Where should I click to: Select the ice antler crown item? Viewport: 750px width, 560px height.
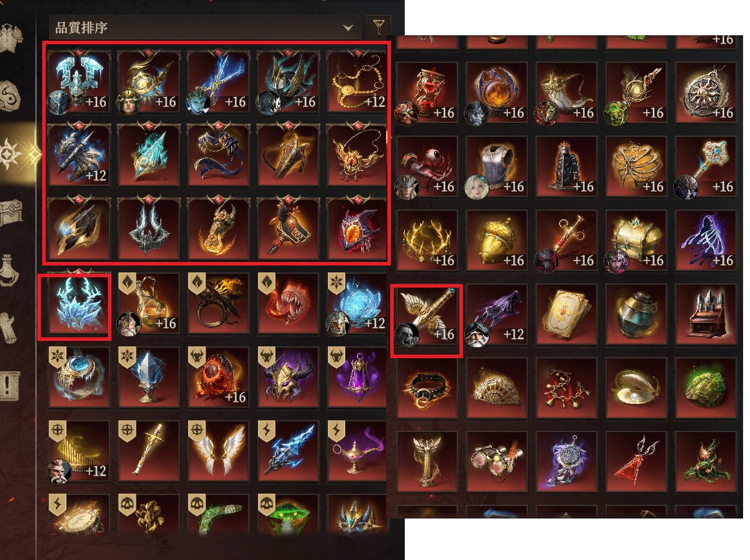point(79,304)
